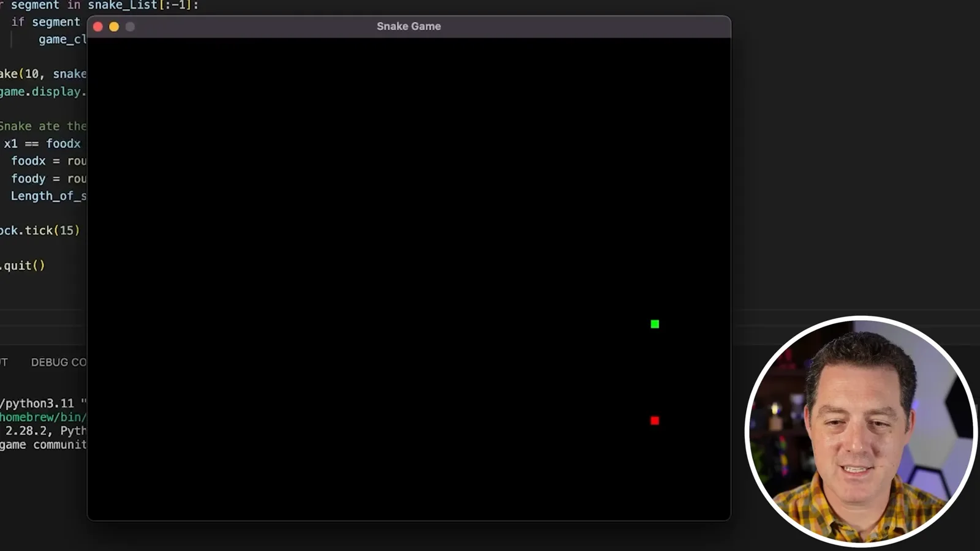The height and width of the screenshot is (551, 980).
Task: Click the 'game.display.' code line
Action: coord(43,92)
